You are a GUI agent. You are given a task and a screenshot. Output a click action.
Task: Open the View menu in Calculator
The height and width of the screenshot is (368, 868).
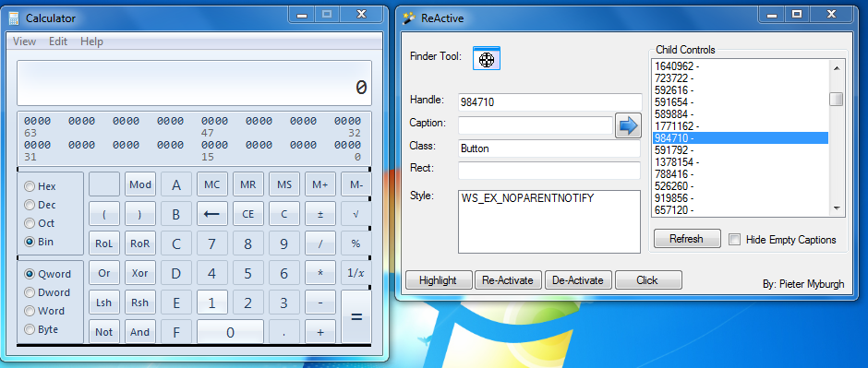click(24, 42)
